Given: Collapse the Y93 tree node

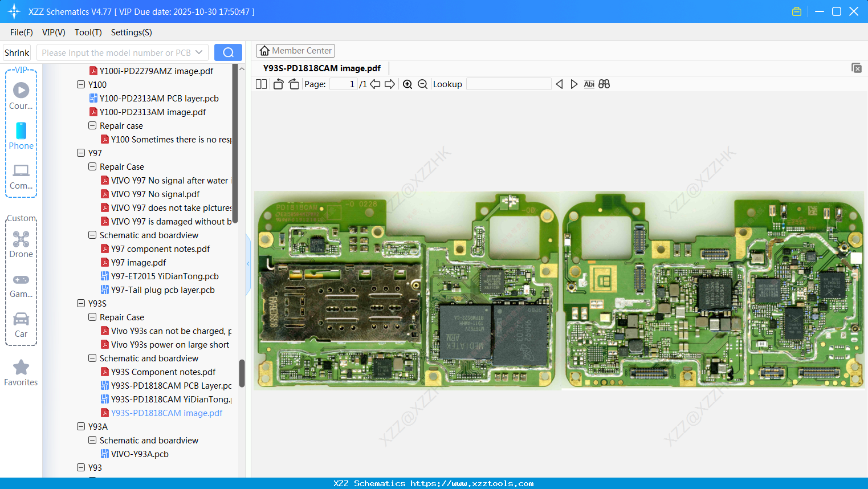Looking at the screenshot, I should pos(81,468).
